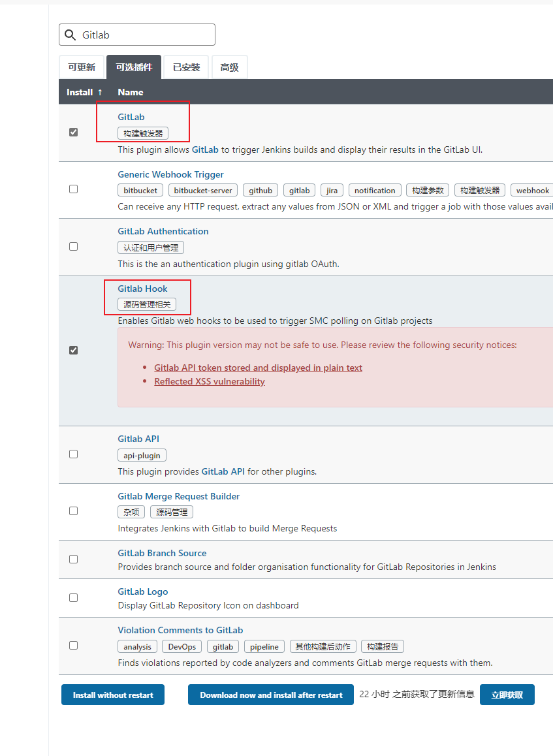The width and height of the screenshot is (553, 756).
Task: Click the analysis tag
Action: [137, 646]
